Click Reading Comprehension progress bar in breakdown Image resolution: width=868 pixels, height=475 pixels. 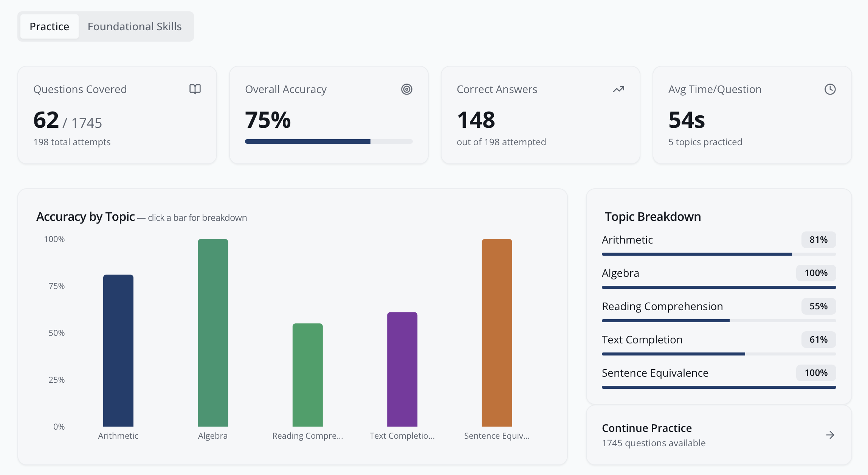click(719, 321)
